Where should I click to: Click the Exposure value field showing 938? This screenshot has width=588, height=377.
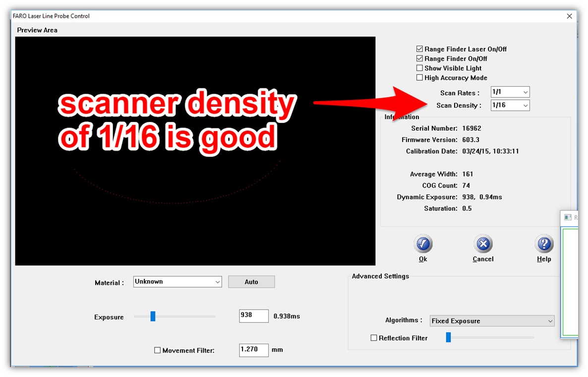pyautogui.click(x=253, y=316)
